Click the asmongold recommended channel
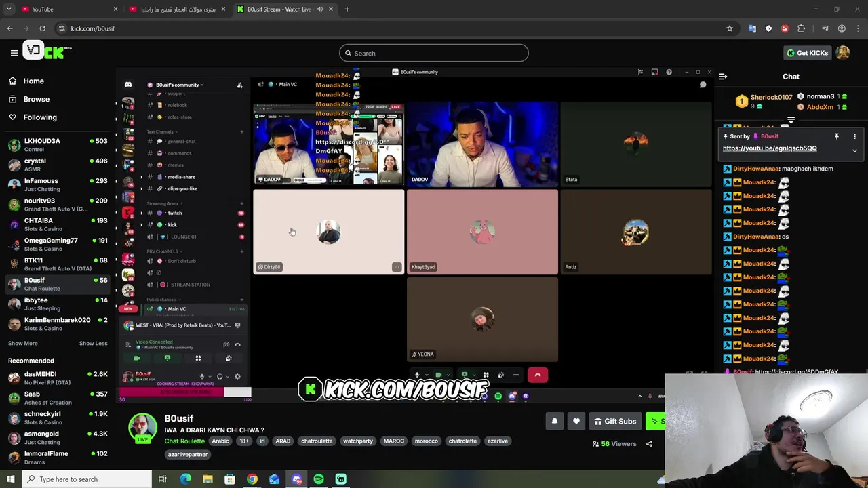 (58, 437)
